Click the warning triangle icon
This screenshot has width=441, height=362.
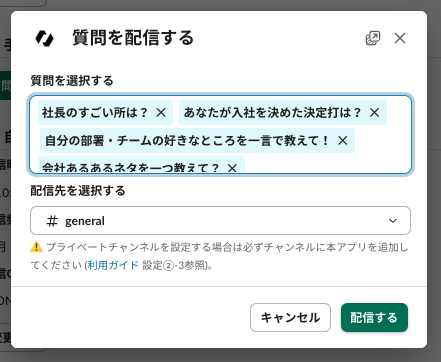tap(37, 247)
